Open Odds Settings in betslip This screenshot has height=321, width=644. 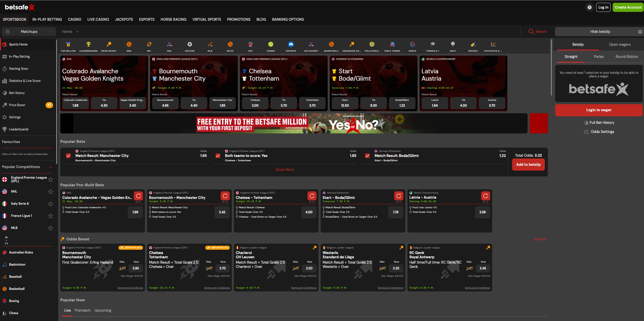point(599,132)
